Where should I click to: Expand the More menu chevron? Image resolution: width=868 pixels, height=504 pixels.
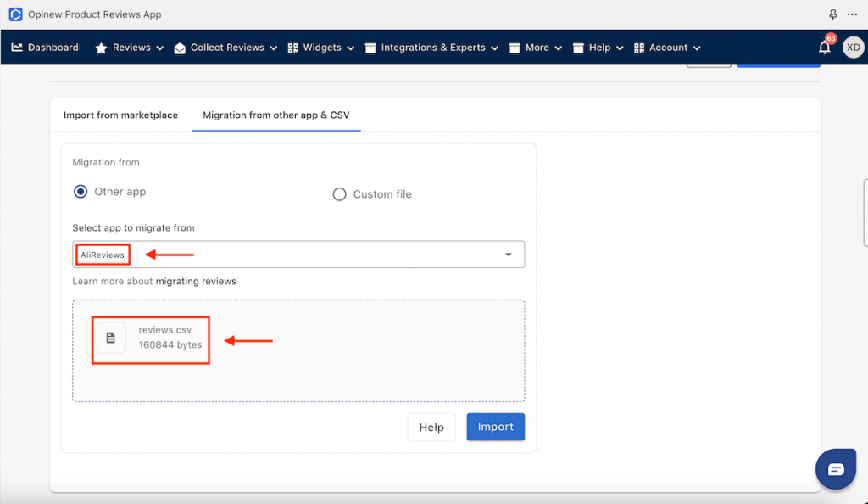[x=558, y=48]
